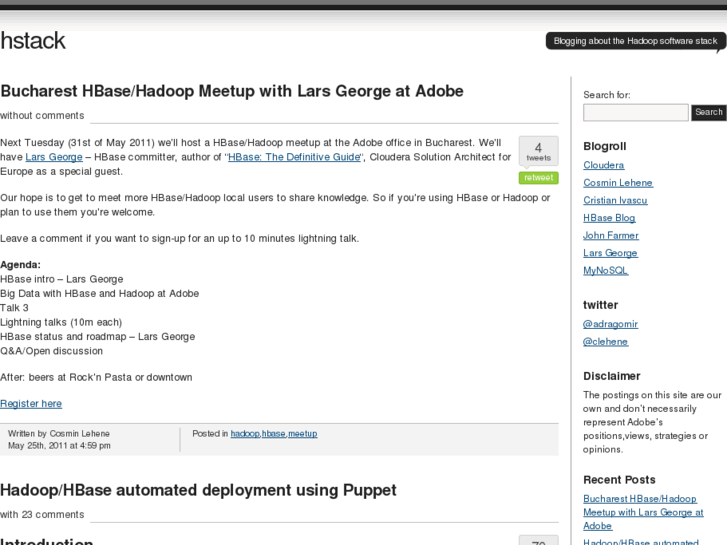Open the Bucharest HBase/Hadoop Meetup post title

(x=232, y=91)
